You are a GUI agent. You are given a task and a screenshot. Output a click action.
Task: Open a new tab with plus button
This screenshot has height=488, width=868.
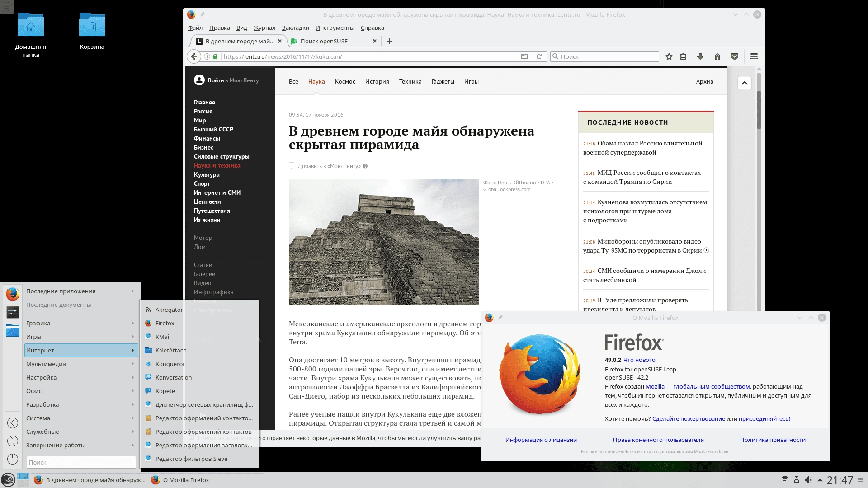tap(390, 41)
